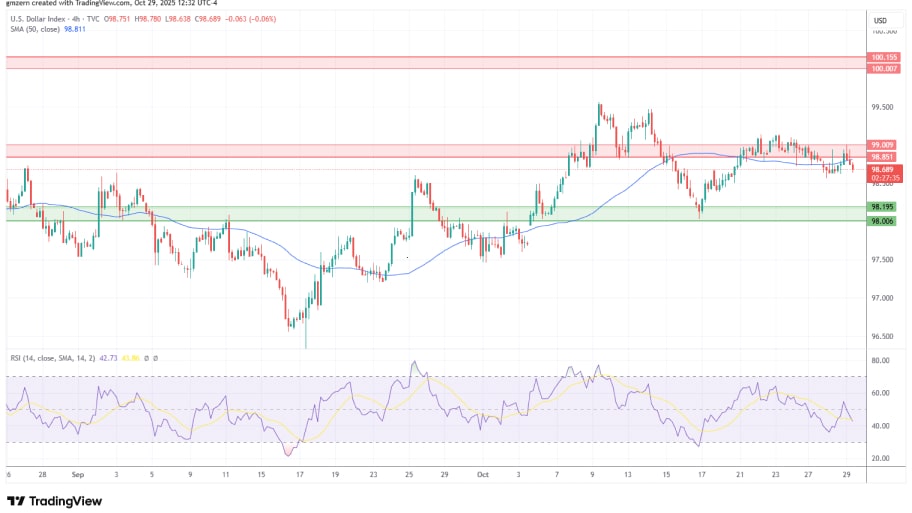Click the Sep label on the time axis
Viewport: 912px width, 513px height.
pos(77,477)
